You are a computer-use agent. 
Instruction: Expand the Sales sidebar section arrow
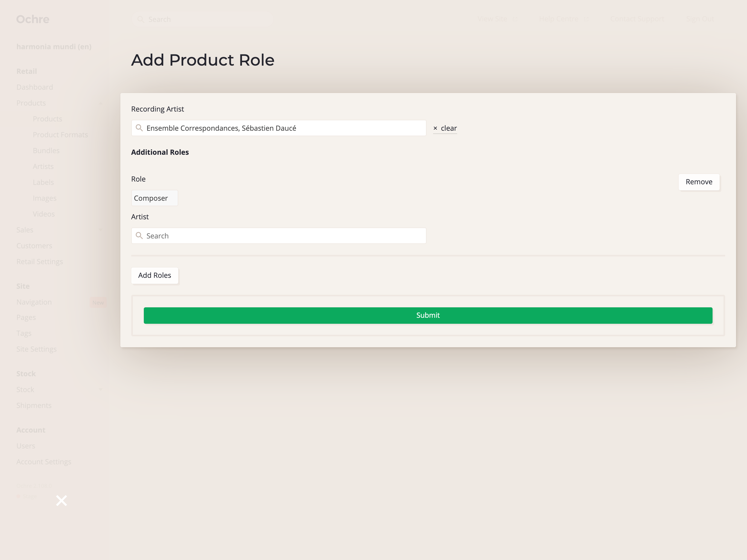click(x=100, y=230)
